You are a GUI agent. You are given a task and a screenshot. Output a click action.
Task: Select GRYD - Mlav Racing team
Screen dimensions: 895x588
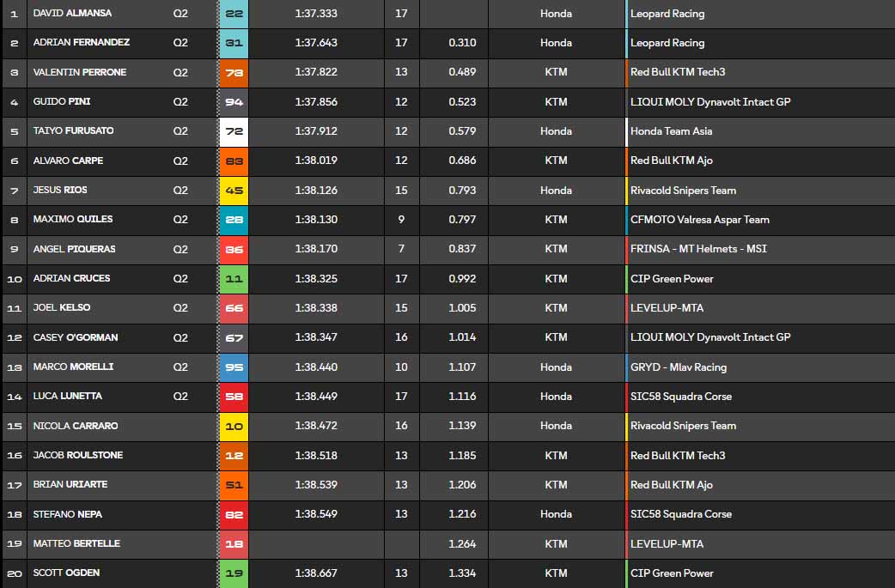pyautogui.click(x=678, y=367)
